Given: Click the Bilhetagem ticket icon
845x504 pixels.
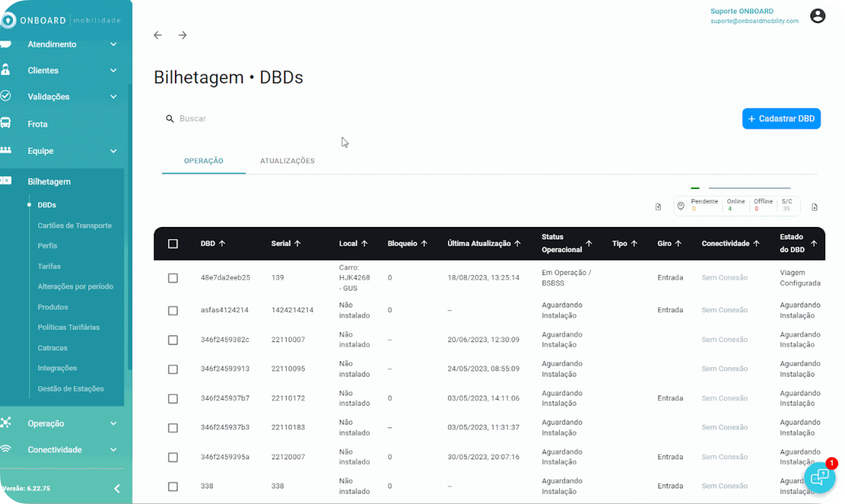Looking at the screenshot, I should pos(6,180).
